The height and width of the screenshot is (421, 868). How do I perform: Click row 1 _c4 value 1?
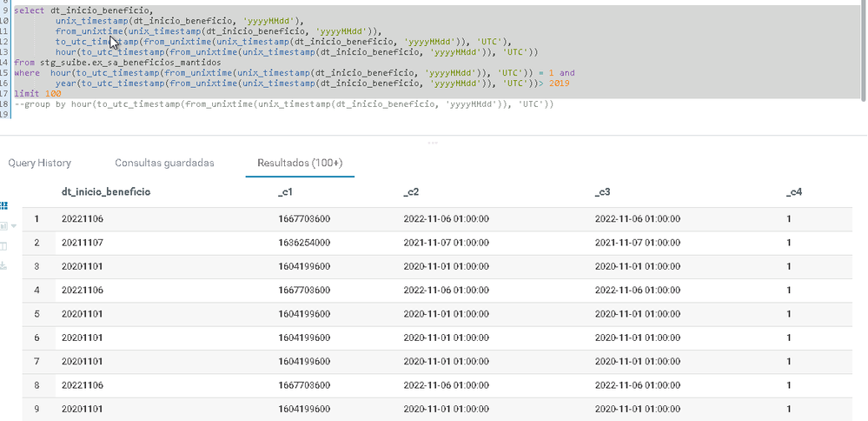789,219
